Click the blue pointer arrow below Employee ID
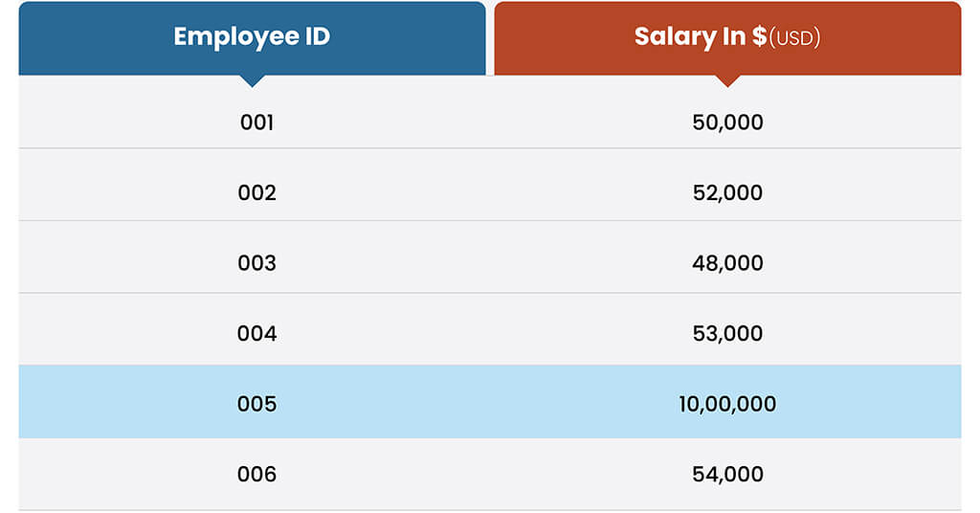 coord(252,80)
